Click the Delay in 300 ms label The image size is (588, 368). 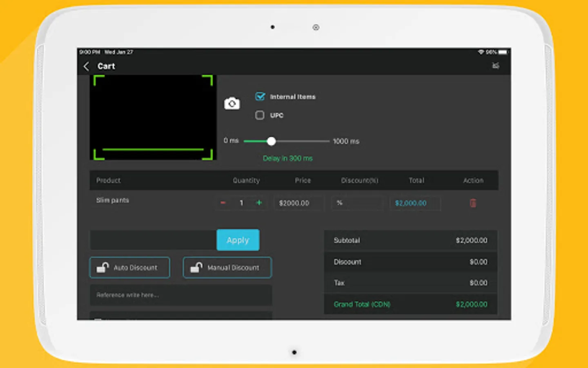(288, 158)
